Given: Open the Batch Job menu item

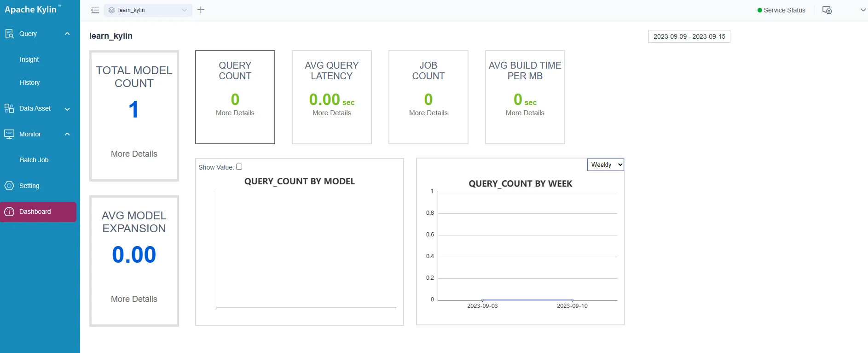Looking at the screenshot, I should tap(34, 160).
